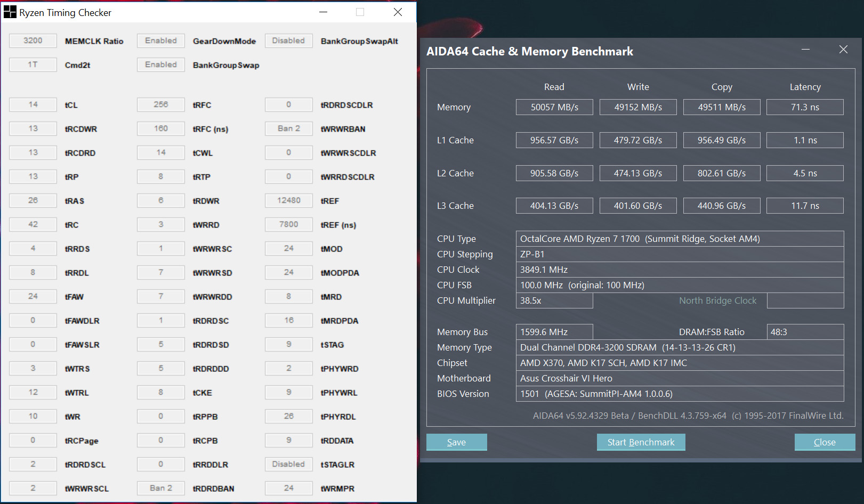Minimize the Ryzen Timing Checker window
The width and height of the screenshot is (864, 504).
pyautogui.click(x=323, y=12)
